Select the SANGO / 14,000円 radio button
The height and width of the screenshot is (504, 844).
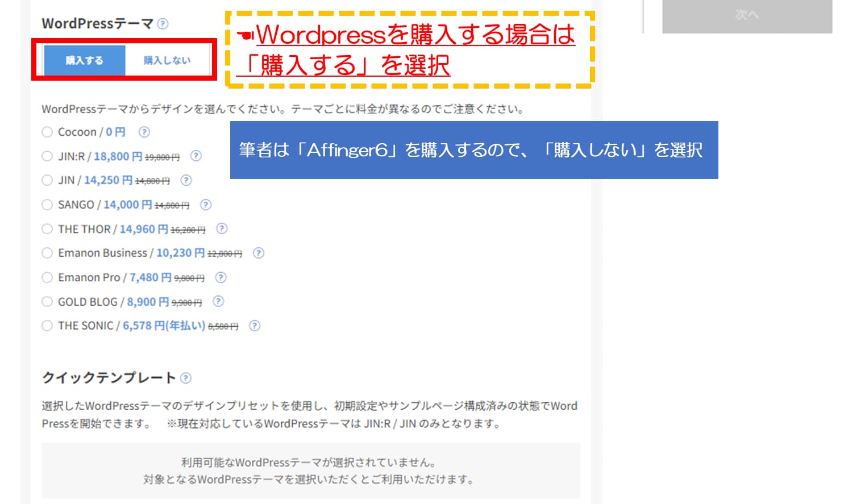tap(47, 205)
